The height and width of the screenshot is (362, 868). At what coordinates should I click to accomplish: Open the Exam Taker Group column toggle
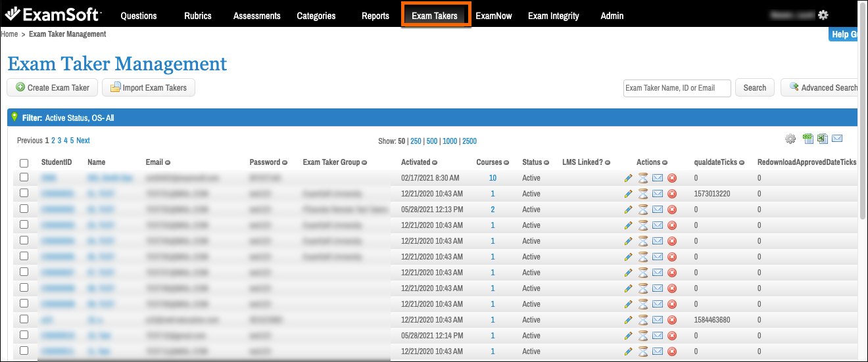point(364,162)
